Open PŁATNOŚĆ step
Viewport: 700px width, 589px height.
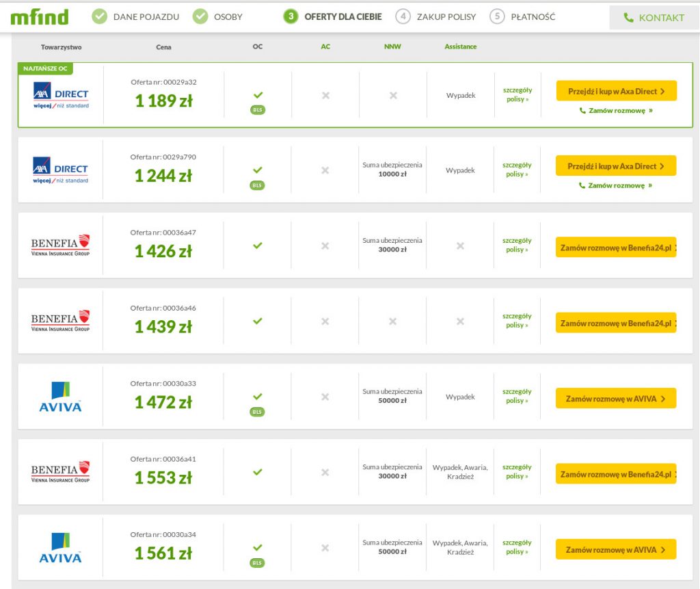coord(533,17)
